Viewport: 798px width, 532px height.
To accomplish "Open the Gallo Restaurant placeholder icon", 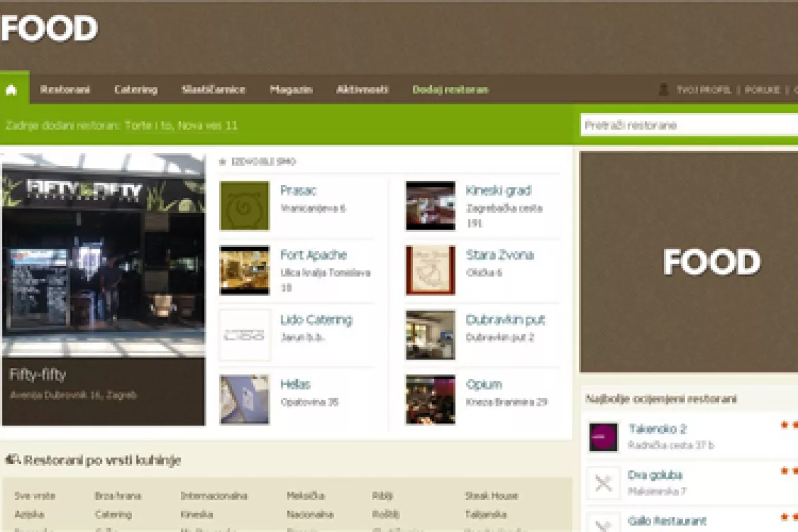I will coord(604,522).
